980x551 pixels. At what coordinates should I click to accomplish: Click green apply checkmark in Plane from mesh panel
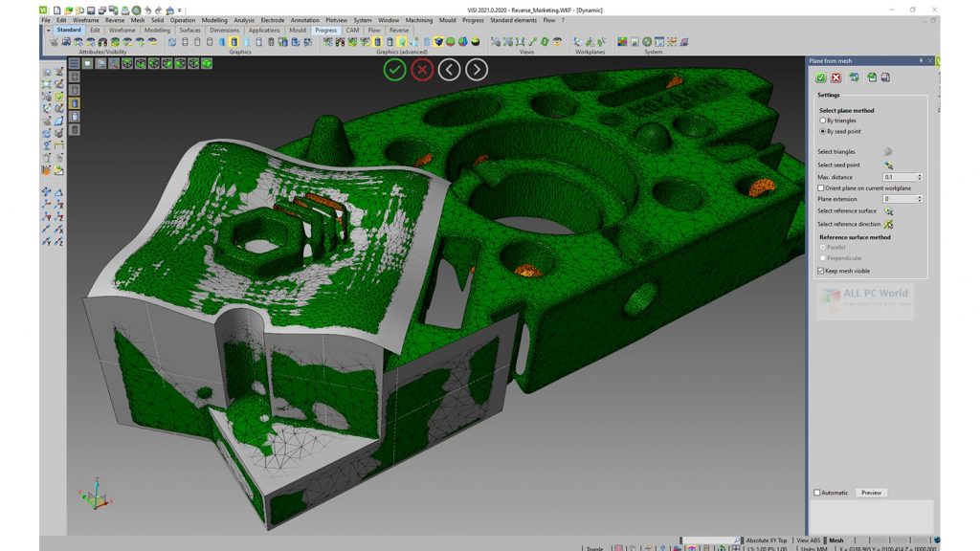coord(821,77)
